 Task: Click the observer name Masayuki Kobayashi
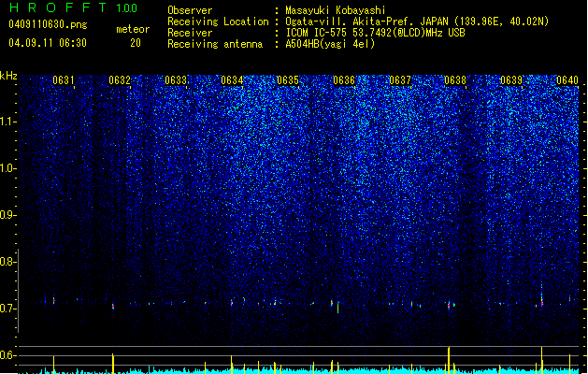336,10
